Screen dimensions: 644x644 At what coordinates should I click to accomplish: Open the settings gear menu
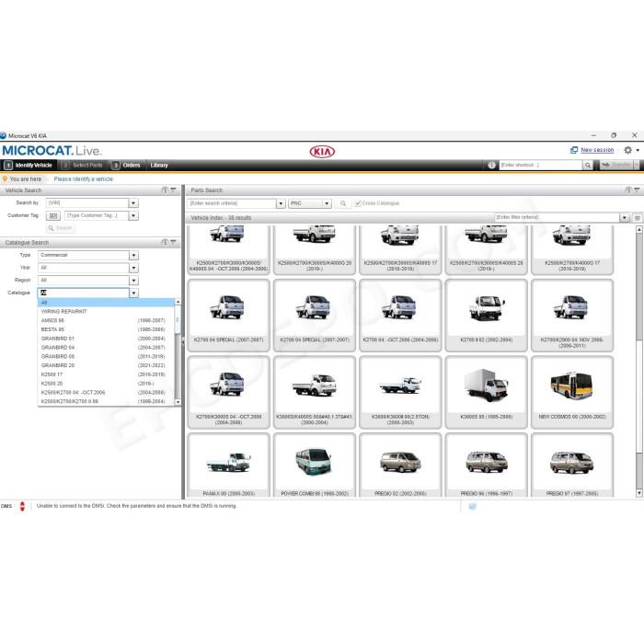pyautogui.click(x=628, y=150)
